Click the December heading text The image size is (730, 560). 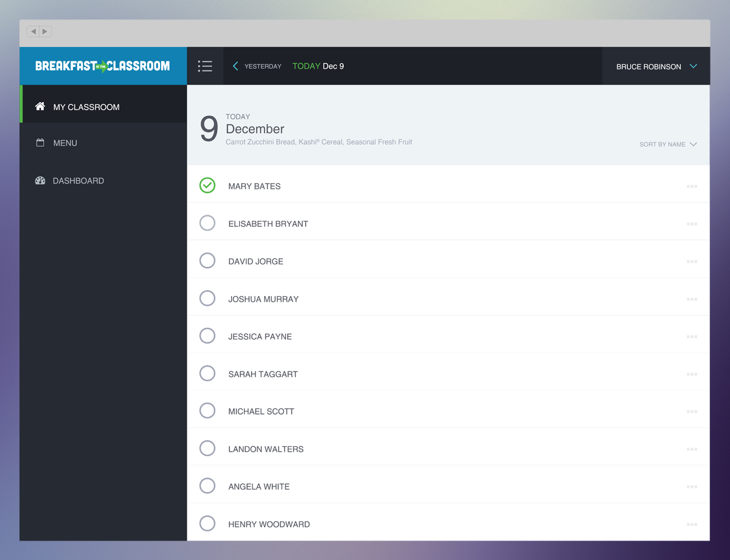[x=255, y=129]
